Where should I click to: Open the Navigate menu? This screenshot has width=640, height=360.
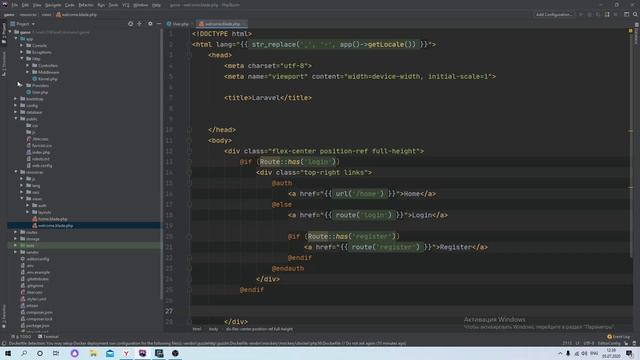tap(53, 5)
